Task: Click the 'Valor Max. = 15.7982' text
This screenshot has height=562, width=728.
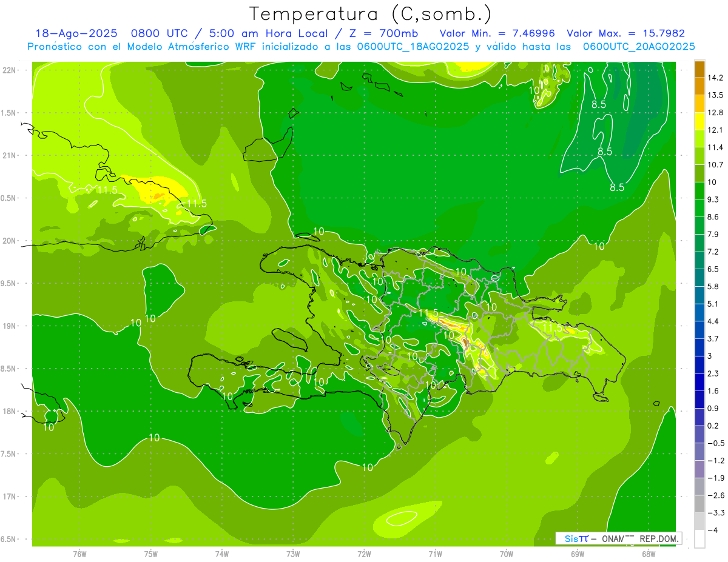Action: click(x=625, y=33)
